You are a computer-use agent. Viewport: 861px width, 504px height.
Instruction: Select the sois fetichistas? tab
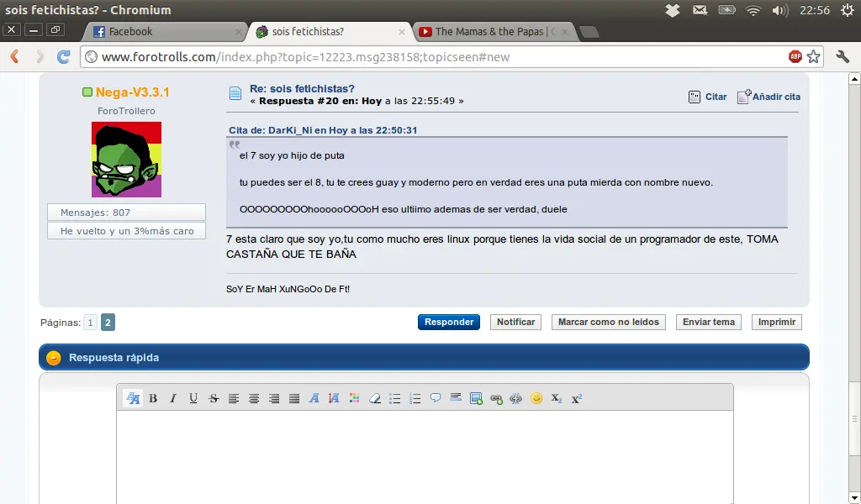[330, 32]
